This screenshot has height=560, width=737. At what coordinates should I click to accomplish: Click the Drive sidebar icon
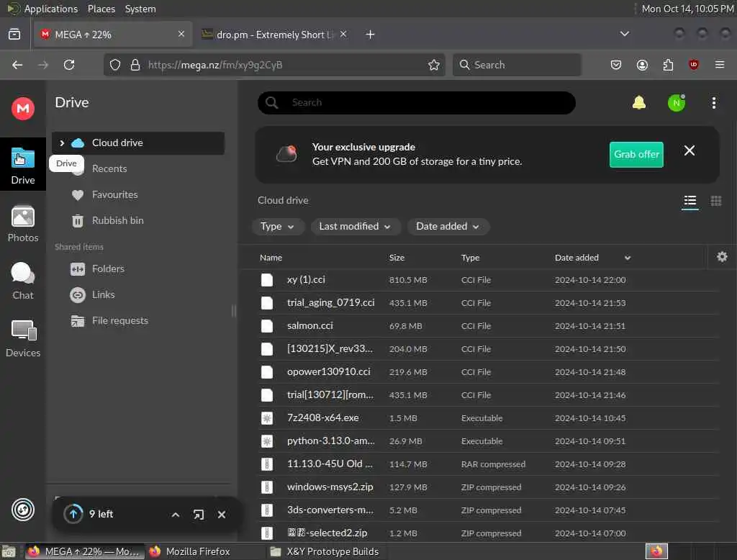point(22,166)
